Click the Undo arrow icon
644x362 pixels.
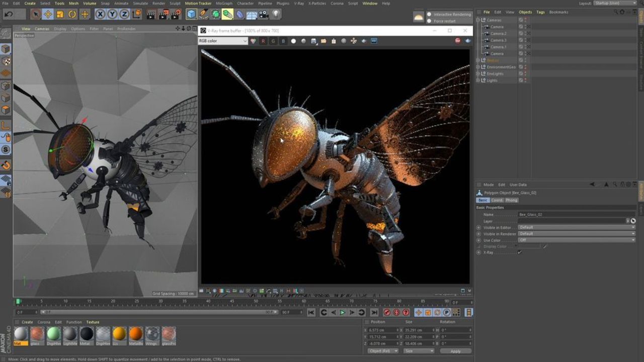click(9, 14)
